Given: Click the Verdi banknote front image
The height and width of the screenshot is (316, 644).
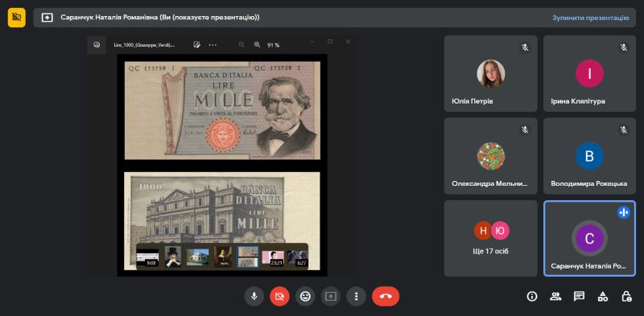Looking at the screenshot, I should coord(222,110).
